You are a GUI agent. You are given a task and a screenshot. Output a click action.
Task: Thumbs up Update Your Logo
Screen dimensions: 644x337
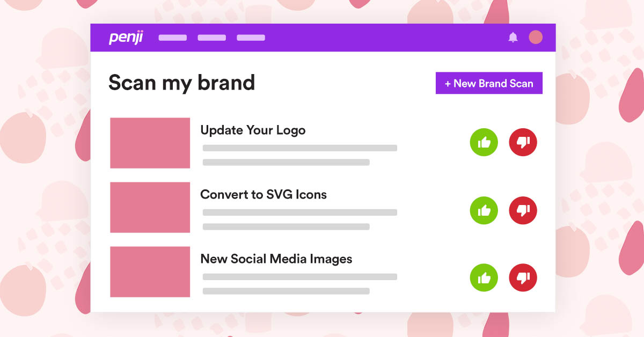484,143
